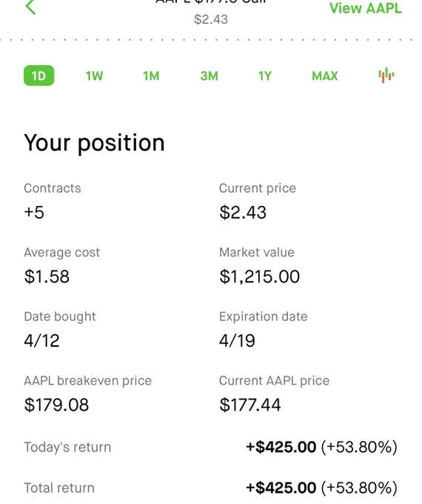
Task: Select the 1D time range
Action: [38, 76]
